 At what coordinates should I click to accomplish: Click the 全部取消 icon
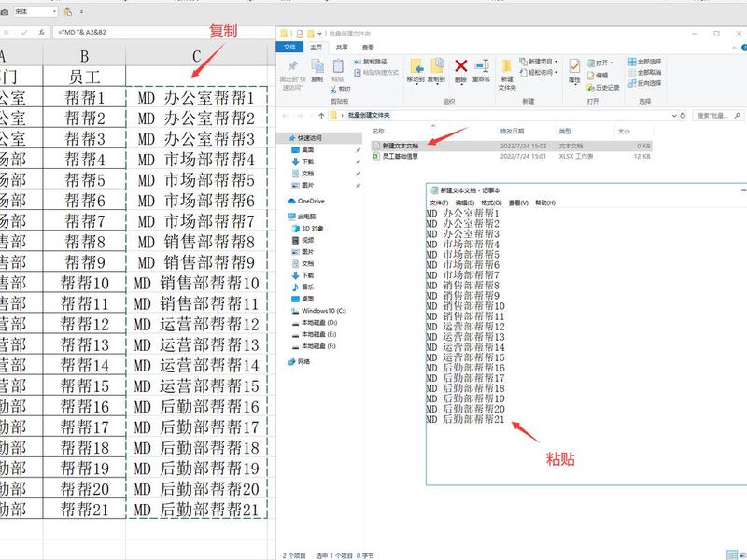632,73
